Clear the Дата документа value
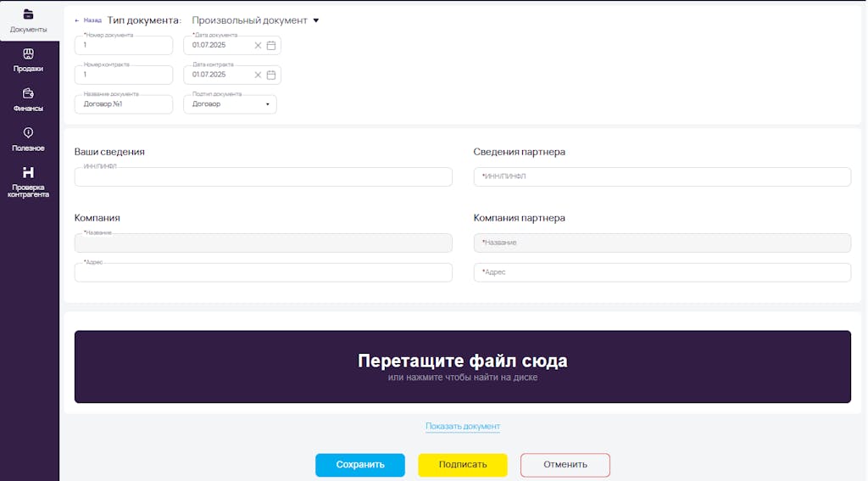Viewport: 868px width, 481px height. (x=258, y=46)
